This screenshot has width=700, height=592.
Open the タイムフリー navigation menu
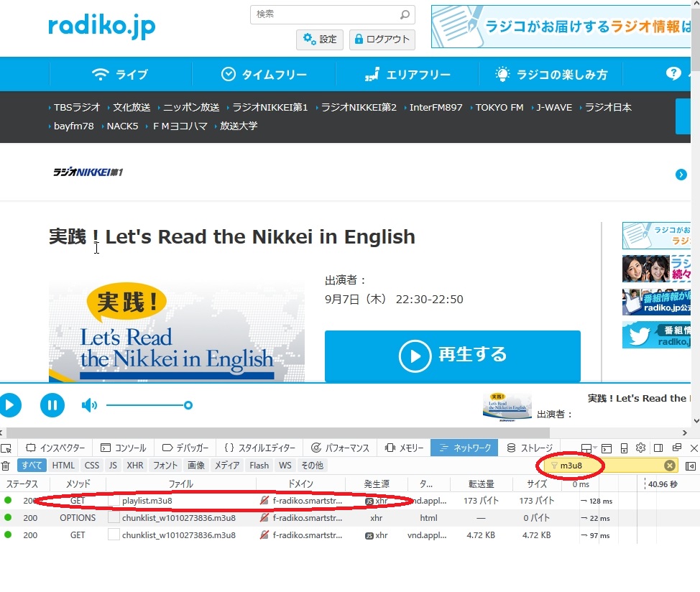tap(264, 74)
